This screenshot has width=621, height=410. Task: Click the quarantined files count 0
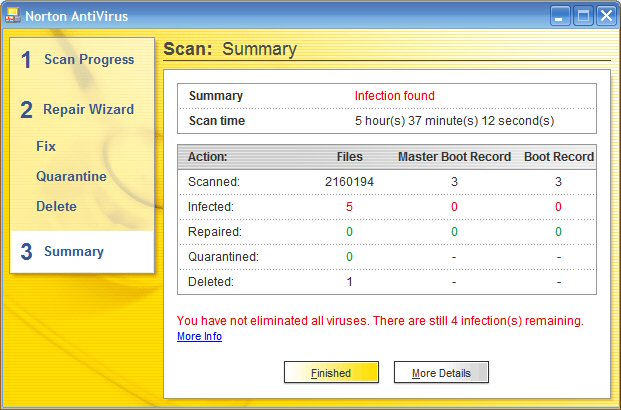(x=349, y=257)
